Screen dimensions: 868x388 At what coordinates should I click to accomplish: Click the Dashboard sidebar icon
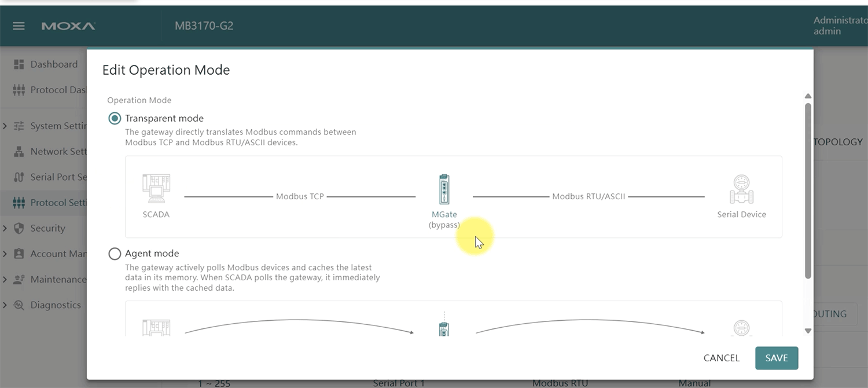click(x=19, y=64)
